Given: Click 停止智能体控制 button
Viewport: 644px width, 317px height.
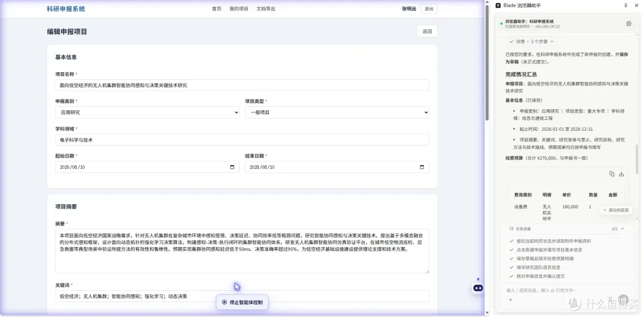Looking at the screenshot, I should (242, 302).
